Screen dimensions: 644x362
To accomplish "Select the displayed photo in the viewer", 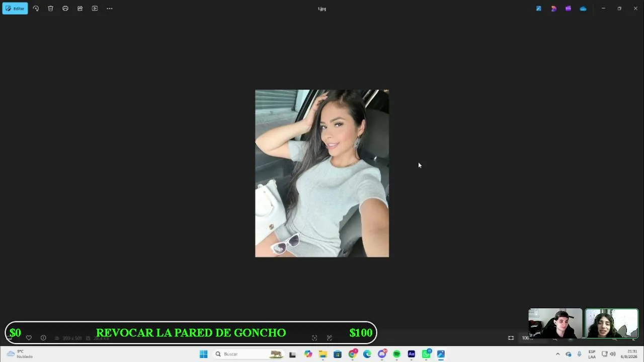I will 322,173.
